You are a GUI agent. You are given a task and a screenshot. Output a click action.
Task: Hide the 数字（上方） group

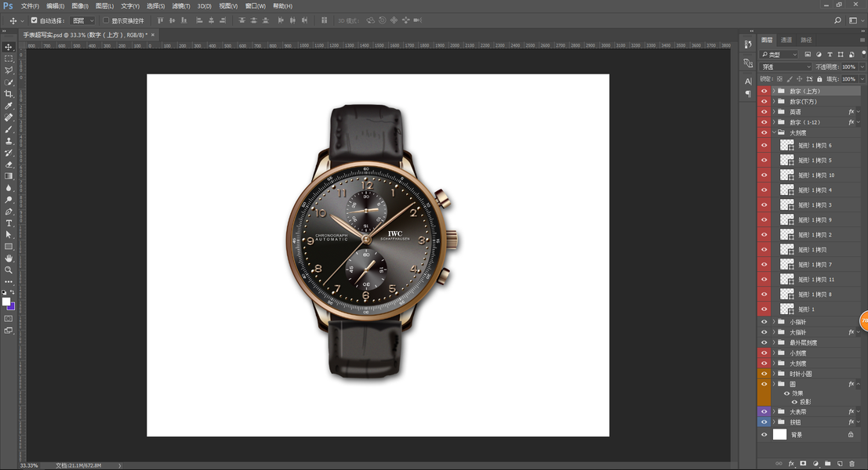click(764, 91)
